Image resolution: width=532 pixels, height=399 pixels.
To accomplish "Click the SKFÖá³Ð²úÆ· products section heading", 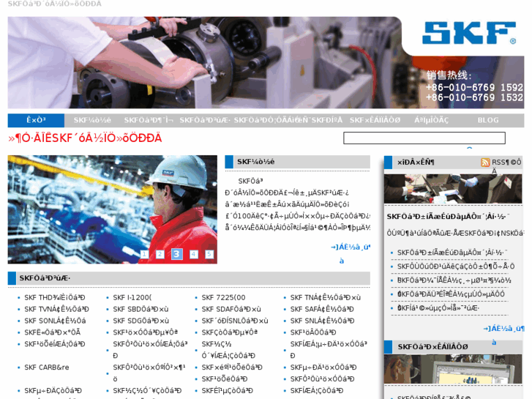I will 45,278.
